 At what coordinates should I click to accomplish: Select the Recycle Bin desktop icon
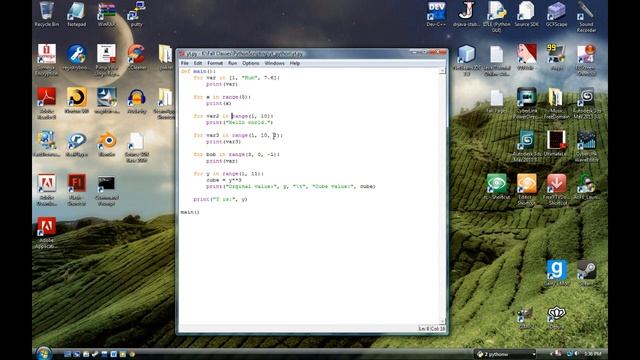pos(47,15)
